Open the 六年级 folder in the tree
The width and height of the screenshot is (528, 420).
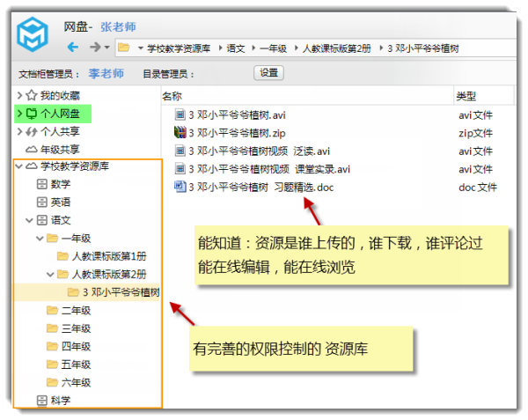click(x=76, y=382)
